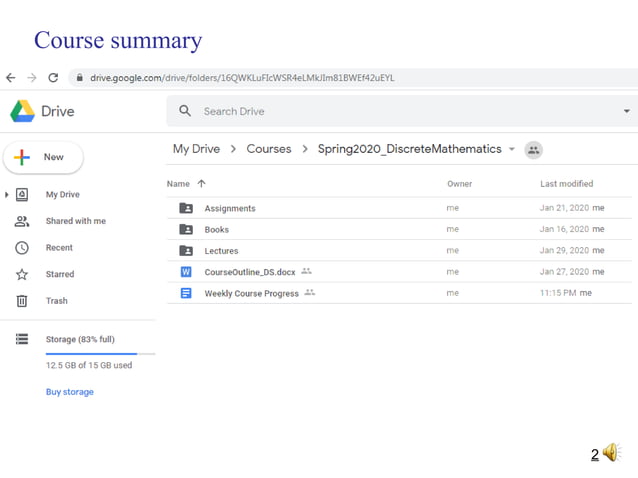Click the browser back arrow
This screenshot has width=638, height=478.
pyautogui.click(x=11, y=77)
